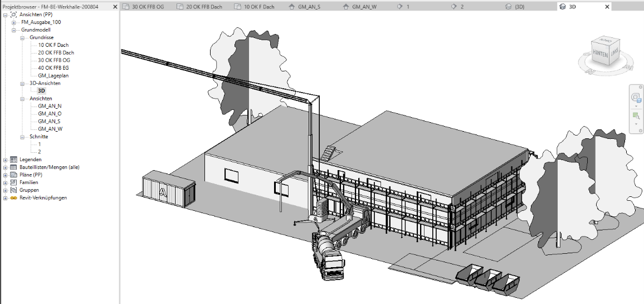Viewport: 644px width, 304px height.
Task: Click the Gruppen icon in browser
Action: (x=13, y=190)
